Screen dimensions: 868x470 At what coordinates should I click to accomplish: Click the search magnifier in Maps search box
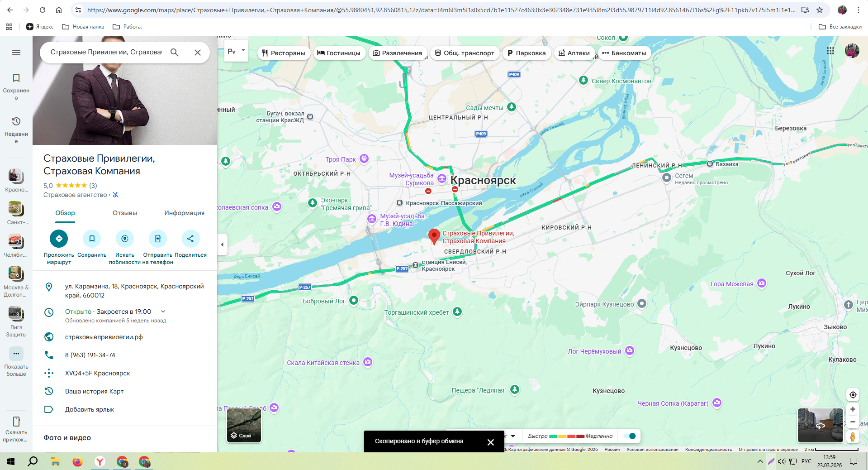(x=174, y=53)
